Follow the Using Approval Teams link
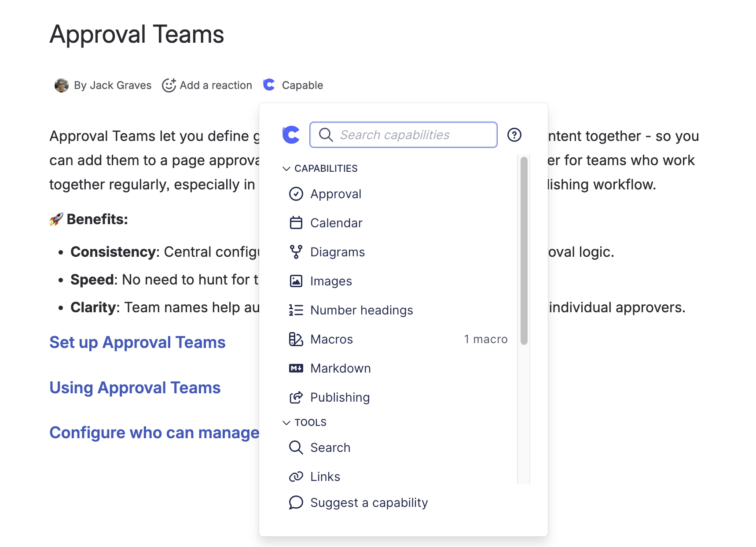 coord(135,388)
